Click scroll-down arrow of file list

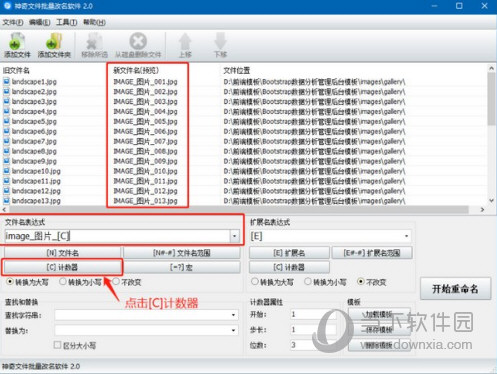tap(491, 200)
